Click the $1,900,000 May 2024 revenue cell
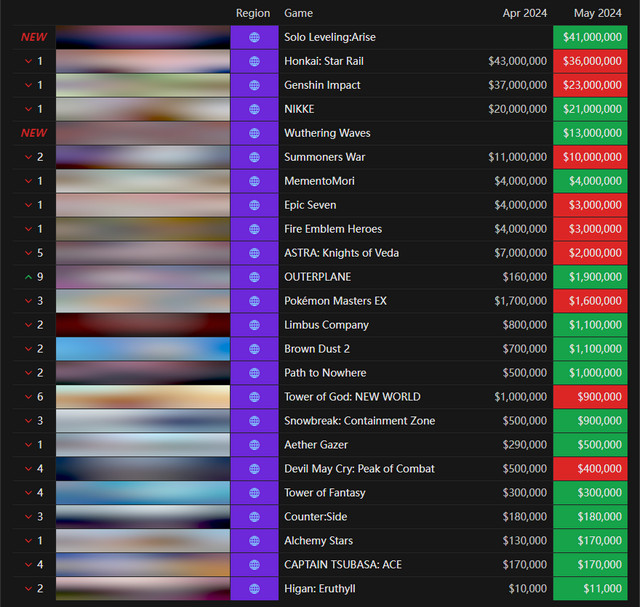640x607 pixels. pyautogui.click(x=590, y=277)
